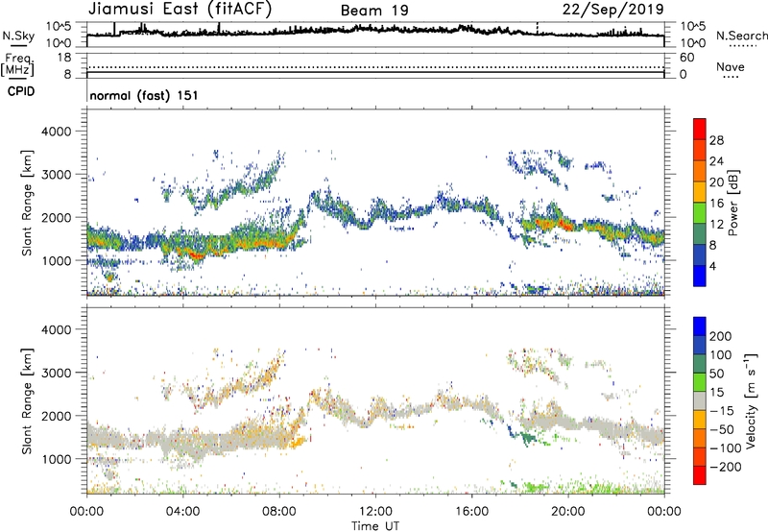Click the '08:00' time axis label
This screenshot has width=768, height=532.
(x=279, y=512)
